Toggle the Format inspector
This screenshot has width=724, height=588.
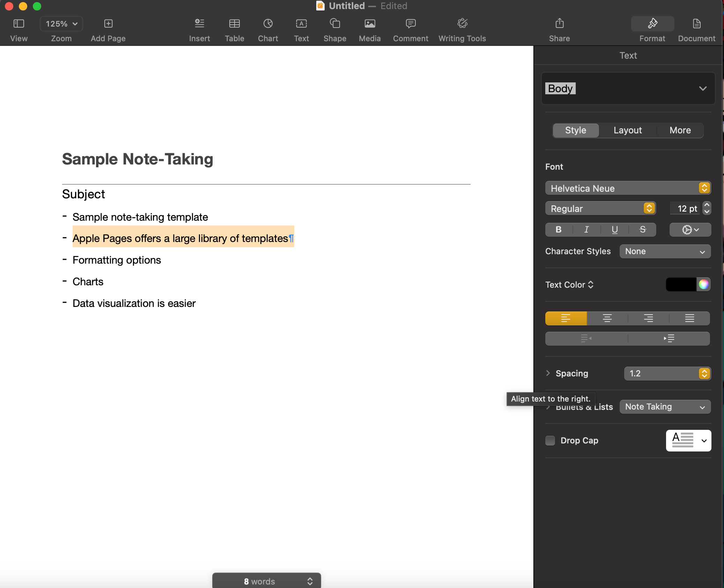[652, 24]
